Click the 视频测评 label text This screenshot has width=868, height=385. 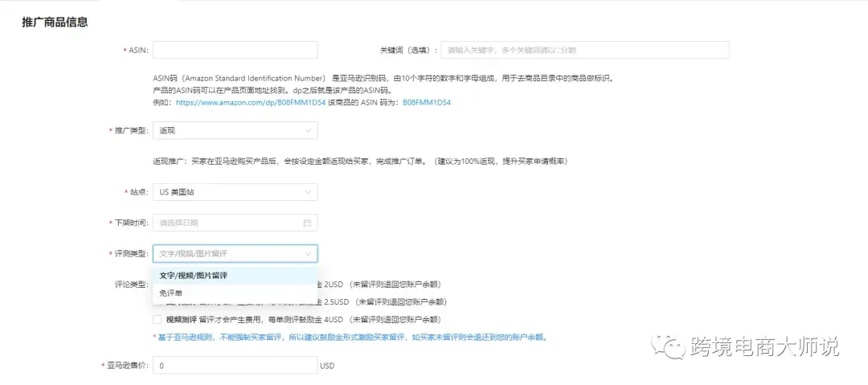(x=181, y=320)
